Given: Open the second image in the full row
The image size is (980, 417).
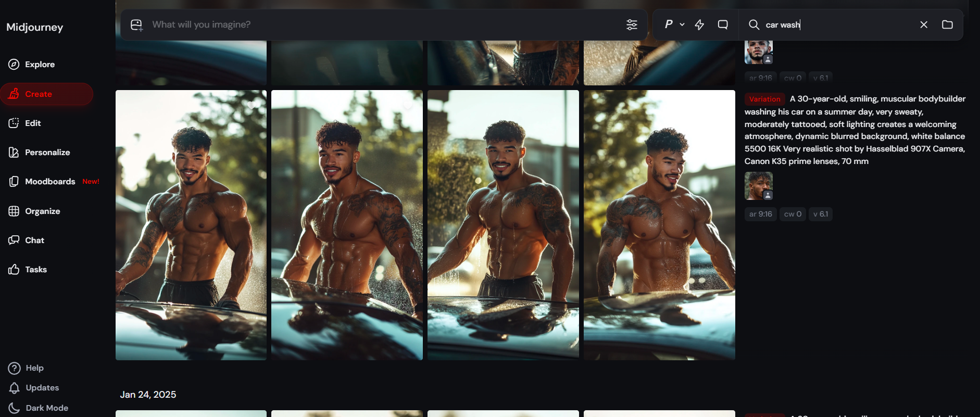Looking at the screenshot, I should coord(347,225).
